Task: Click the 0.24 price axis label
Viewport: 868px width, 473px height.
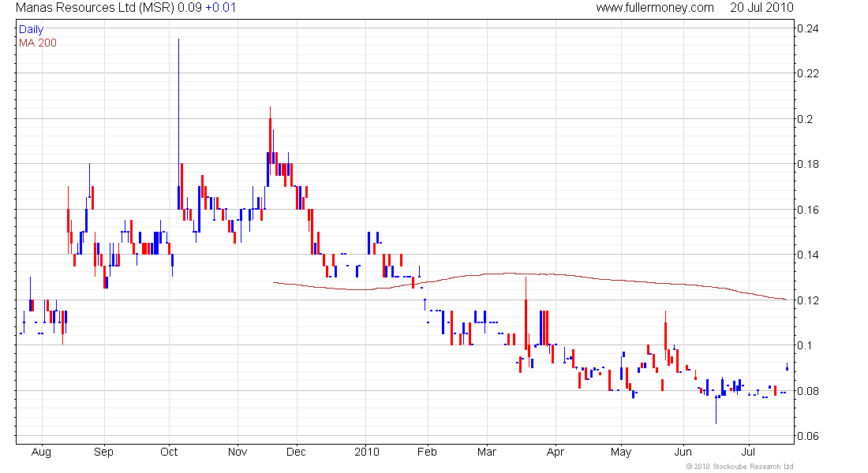Action: pyautogui.click(x=808, y=28)
